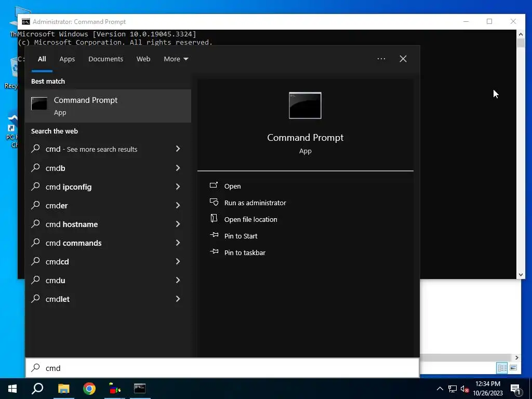The image size is (532, 399).
Task: Click the Open action icon
Action: click(214, 185)
